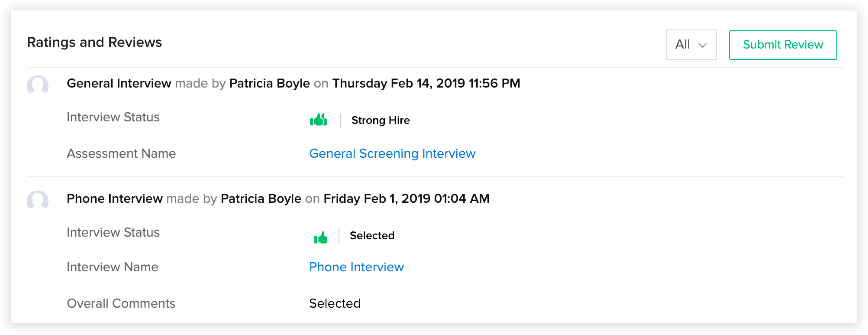This screenshot has width=868, height=335.
Task: Click the Selected text in Overall Comments
Action: (335, 303)
